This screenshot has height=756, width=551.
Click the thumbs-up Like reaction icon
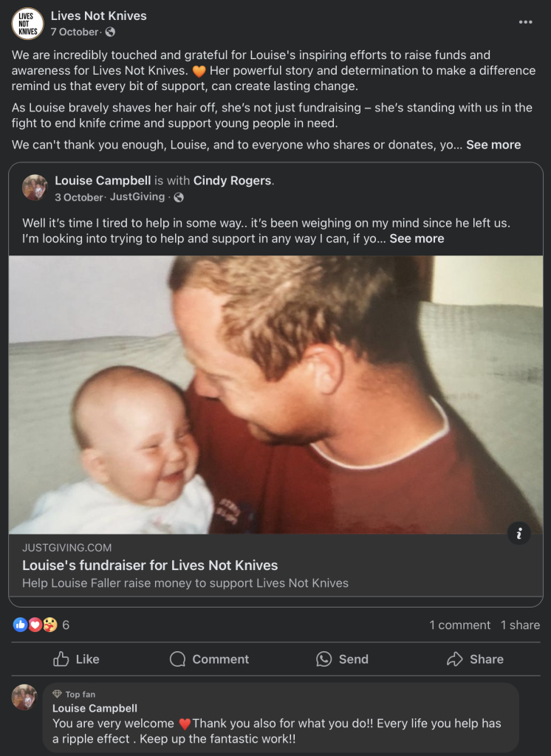click(20, 625)
